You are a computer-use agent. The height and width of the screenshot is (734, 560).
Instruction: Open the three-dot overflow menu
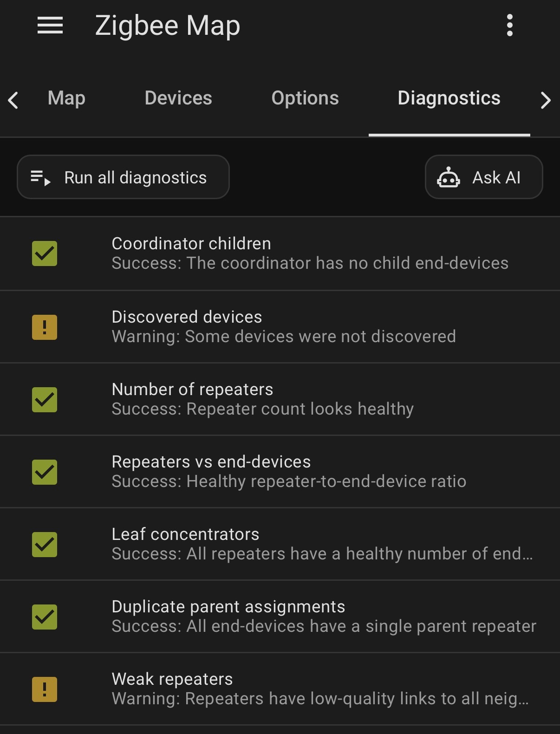coord(510,25)
